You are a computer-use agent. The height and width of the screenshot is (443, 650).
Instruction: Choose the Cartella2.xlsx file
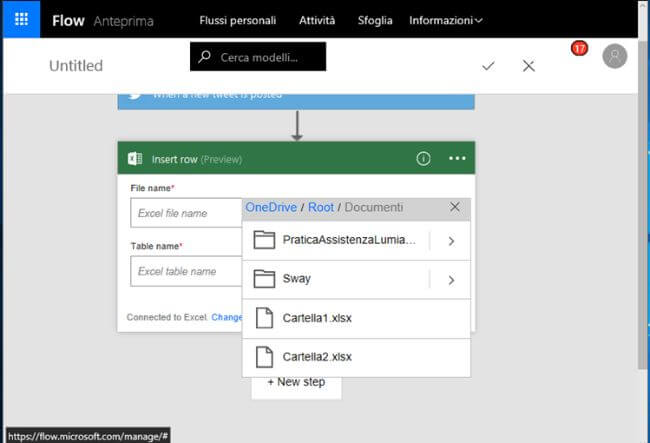pyautogui.click(x=357, y=357)
